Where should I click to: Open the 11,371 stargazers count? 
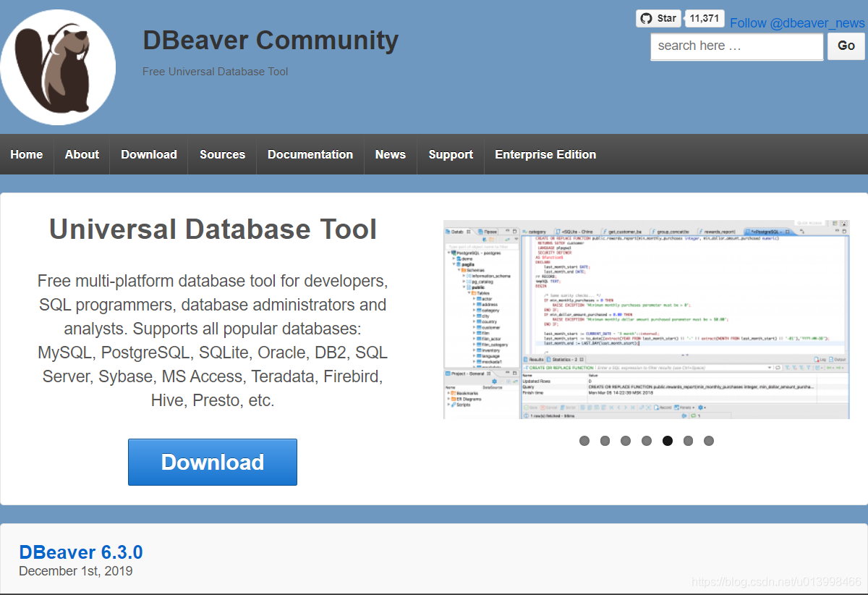tap(705, 19)
